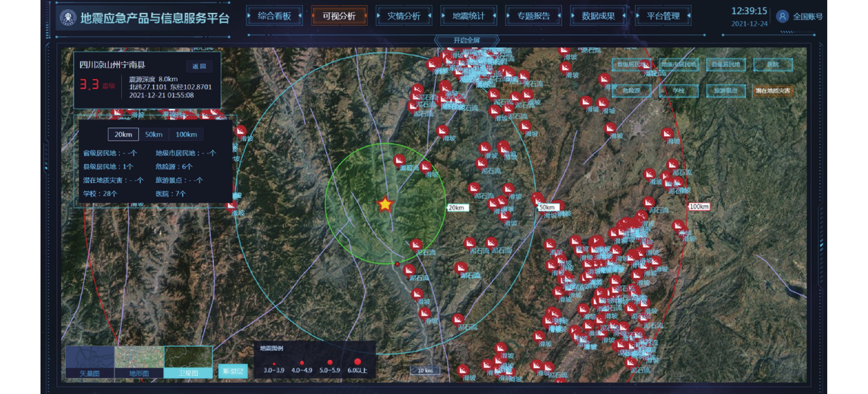This screenshot has height=394, width=868.
Task: Toggle the 危险源 layer filter
Action: tap(631, 91)
